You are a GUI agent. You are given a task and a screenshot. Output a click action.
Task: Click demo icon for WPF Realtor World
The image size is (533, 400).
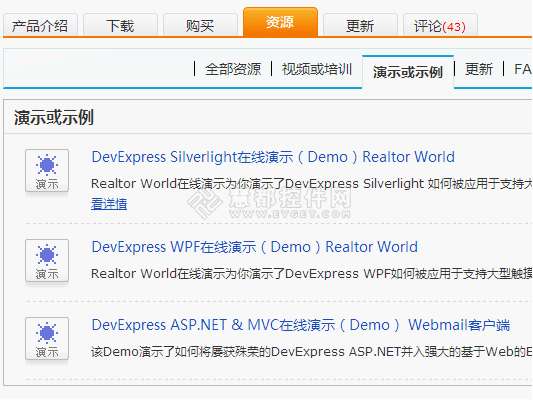tap(47, 260)
